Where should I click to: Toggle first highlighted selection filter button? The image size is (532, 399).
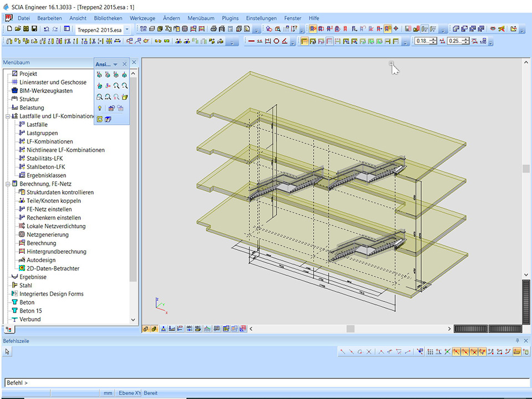point(313,29)
